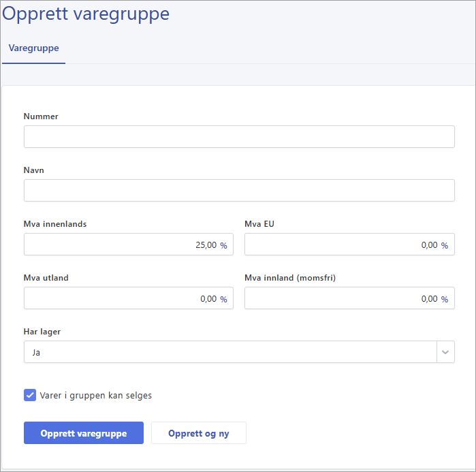Uncheck Varer i gruppen kan selges
Screen dimensions: 476x472
pyautogui.click(x=30, y=395)
